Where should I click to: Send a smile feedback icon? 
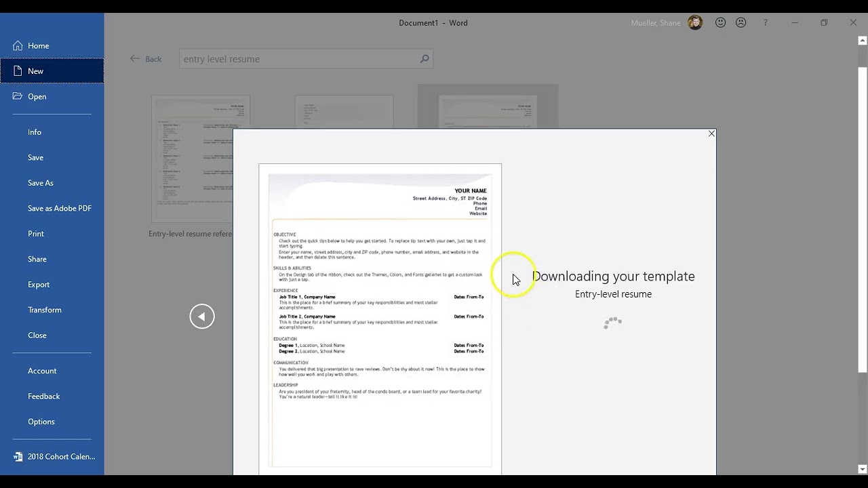point(721,22)
